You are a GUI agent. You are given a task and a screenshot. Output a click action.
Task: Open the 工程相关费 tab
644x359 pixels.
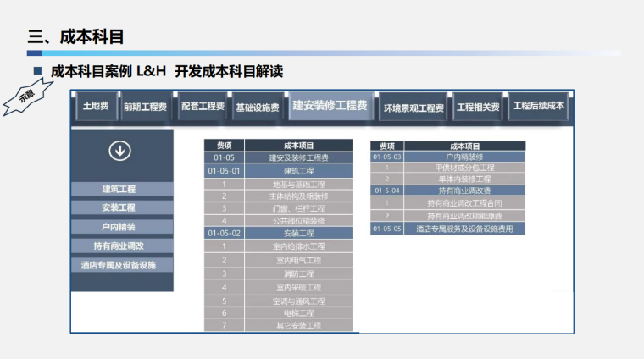click(478, 108)
